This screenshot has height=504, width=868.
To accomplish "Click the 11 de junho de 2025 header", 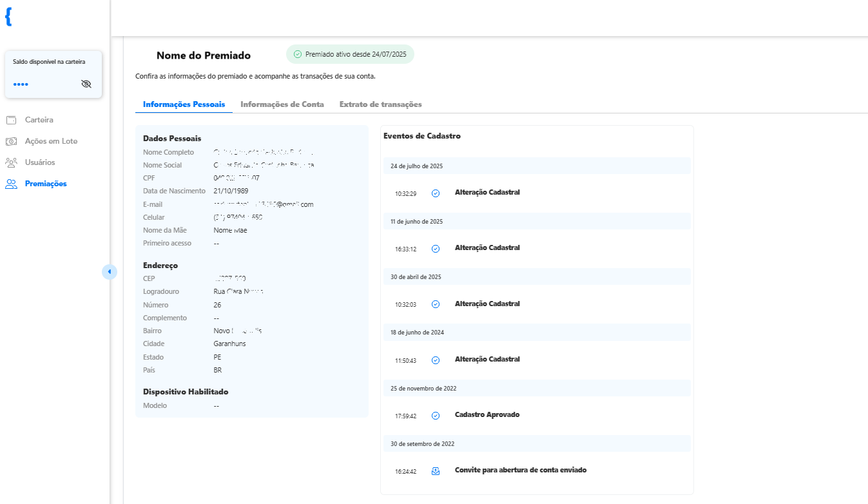I will point(537,221).
